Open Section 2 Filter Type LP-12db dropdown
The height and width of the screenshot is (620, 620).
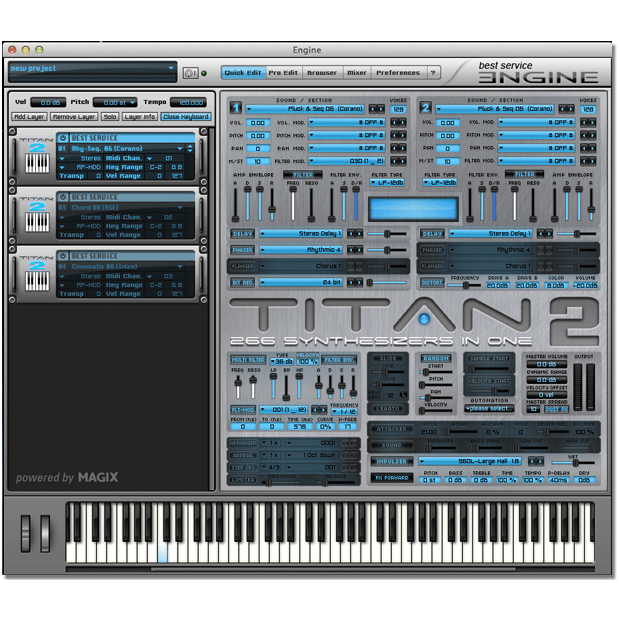click(440, 183)
